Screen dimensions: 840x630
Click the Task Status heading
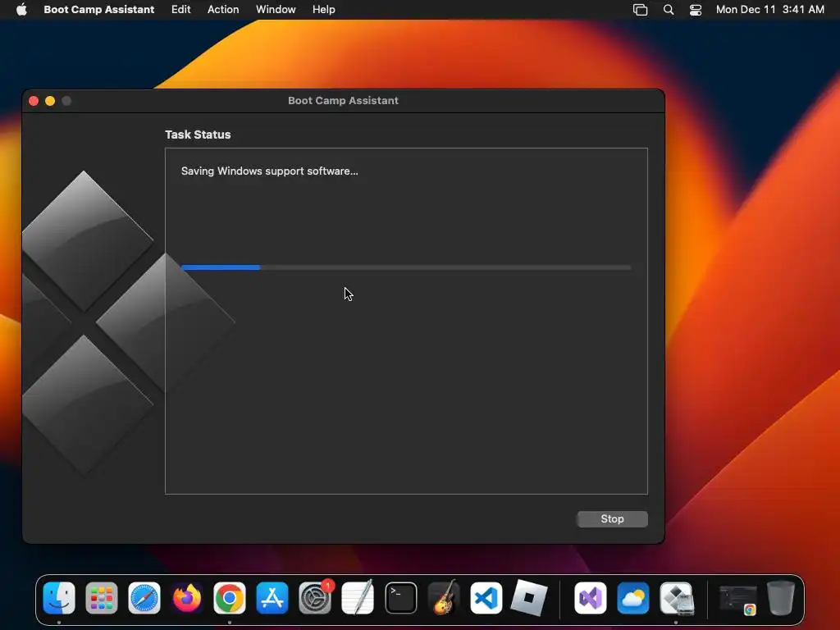[x=198, y=135]
